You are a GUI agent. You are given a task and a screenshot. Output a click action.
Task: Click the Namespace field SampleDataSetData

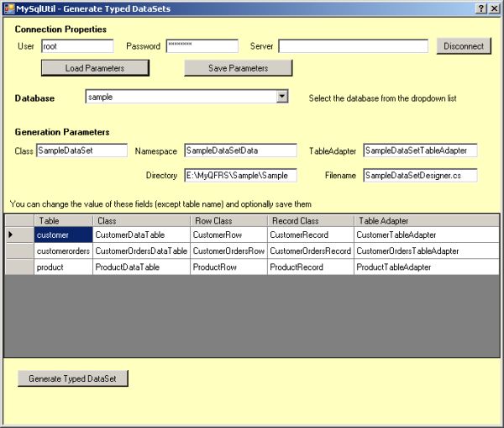(x=241, y=151)
